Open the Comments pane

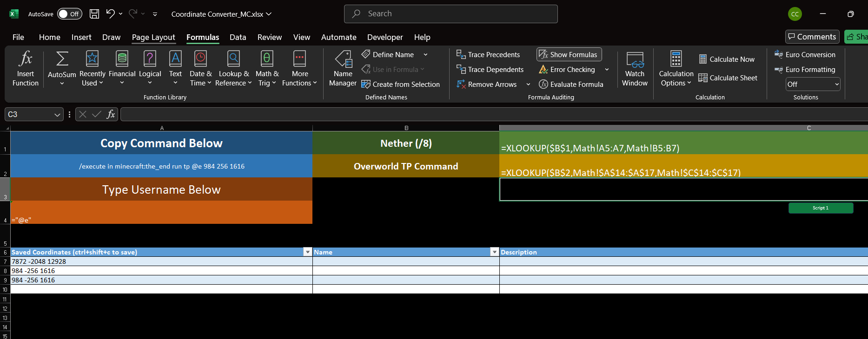pos(812,37)
